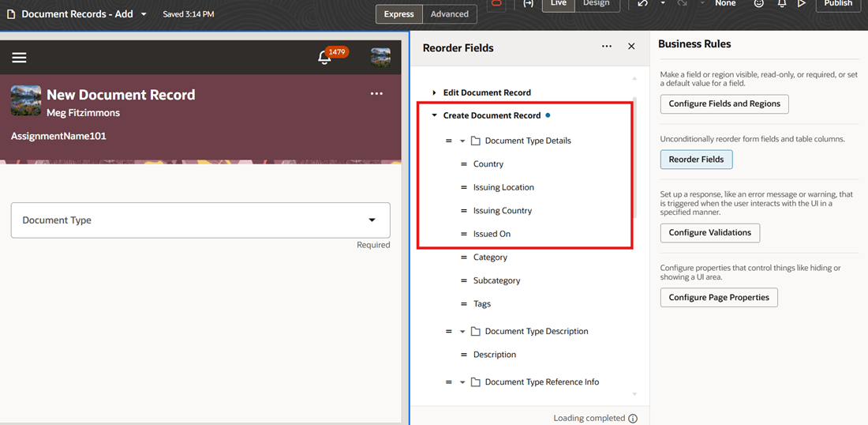This screenshot has height=425, width=868.
Task: Click the Loading completed info icon
Action: (633, 419)
